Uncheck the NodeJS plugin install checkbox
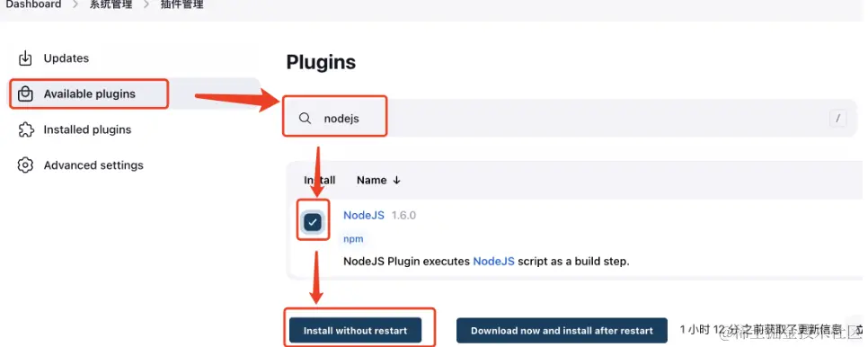 pos(313,222)
